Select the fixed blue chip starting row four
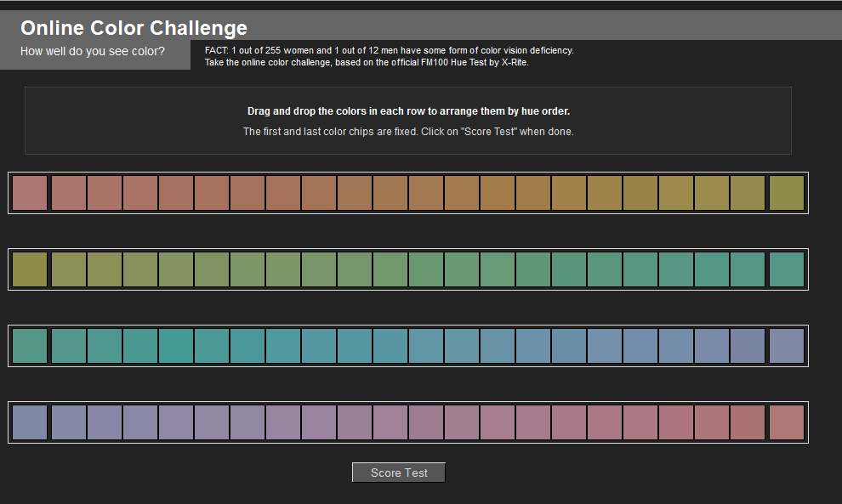This screenshot has height=504, width=842. (30, 422)
